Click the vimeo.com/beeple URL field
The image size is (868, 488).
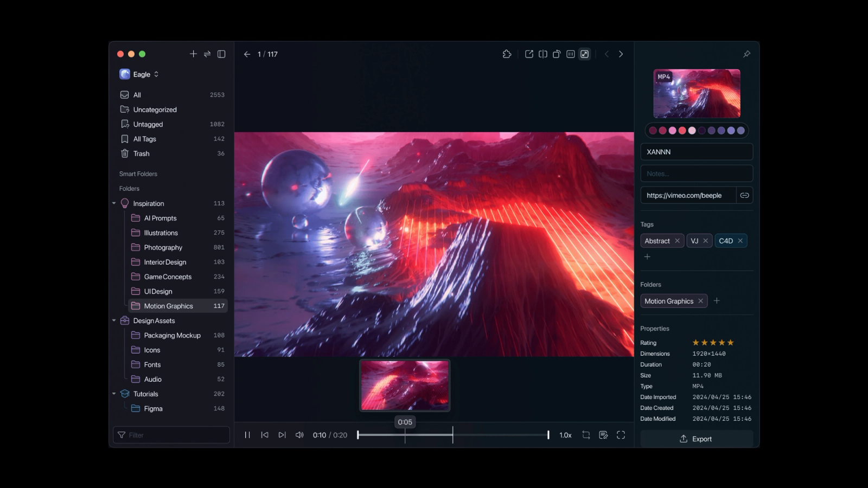688,195
